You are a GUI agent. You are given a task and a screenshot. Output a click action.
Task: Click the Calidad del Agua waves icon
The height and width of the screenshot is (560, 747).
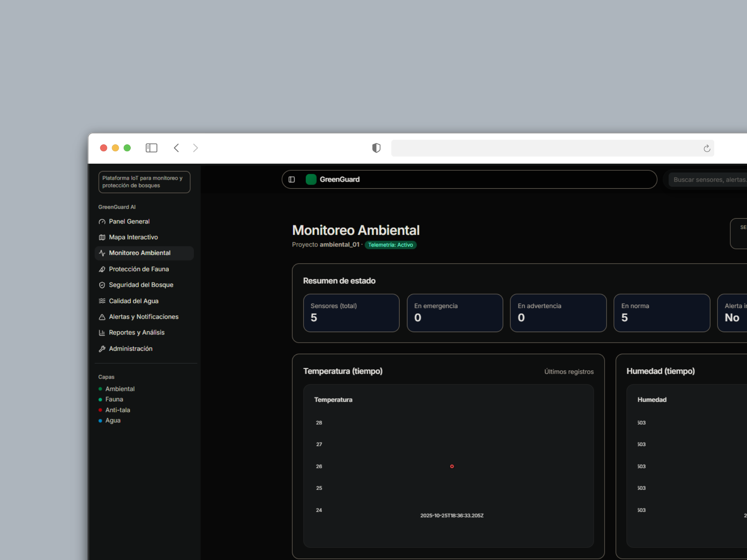click(102, 301)
